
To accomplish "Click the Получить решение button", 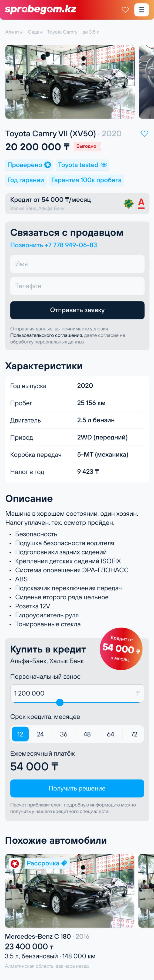I will [77, 788].
